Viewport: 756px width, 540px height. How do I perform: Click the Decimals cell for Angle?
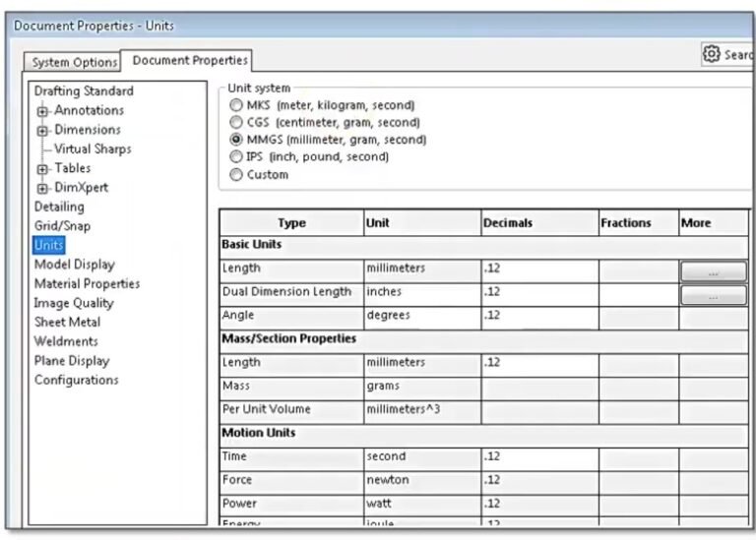[x=540, y=319]
